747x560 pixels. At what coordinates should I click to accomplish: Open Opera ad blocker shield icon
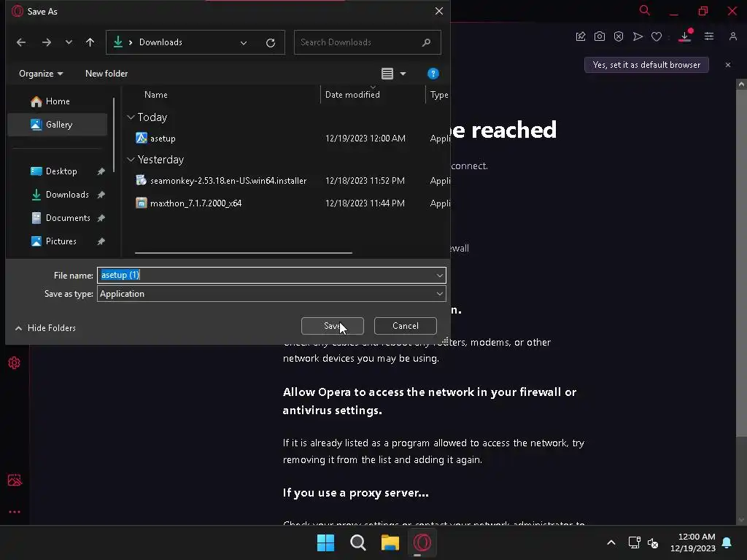(x=619, y=36)
